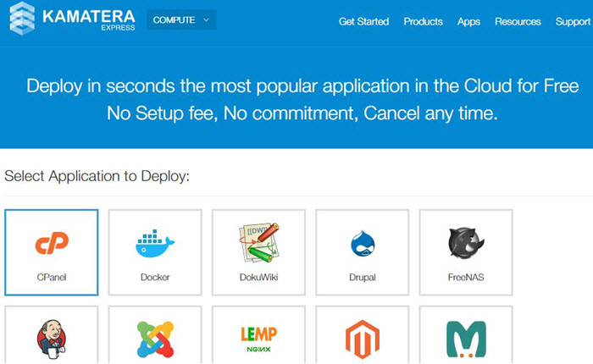
Task: Pick the Joomla logo icon
Action: click(x=155, y=339)
